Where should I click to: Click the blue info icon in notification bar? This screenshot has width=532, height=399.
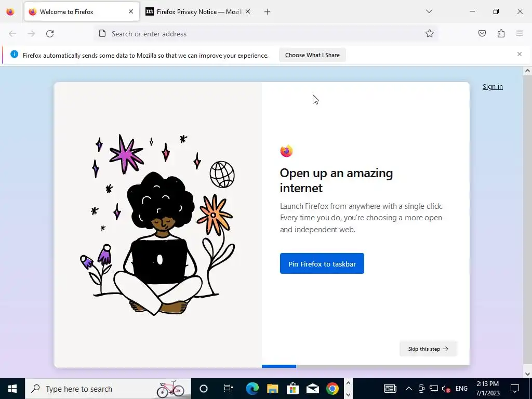tap(14, 54)
